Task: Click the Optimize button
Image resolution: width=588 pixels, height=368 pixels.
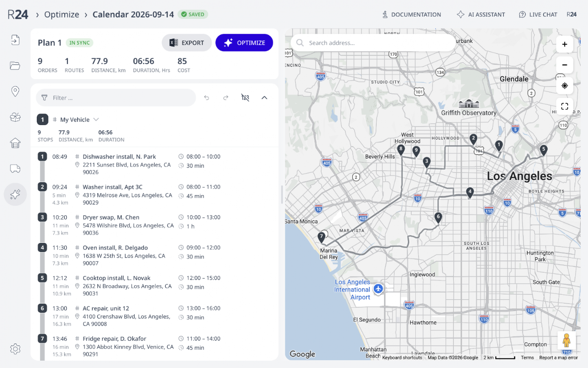Action: pos(244,43)
